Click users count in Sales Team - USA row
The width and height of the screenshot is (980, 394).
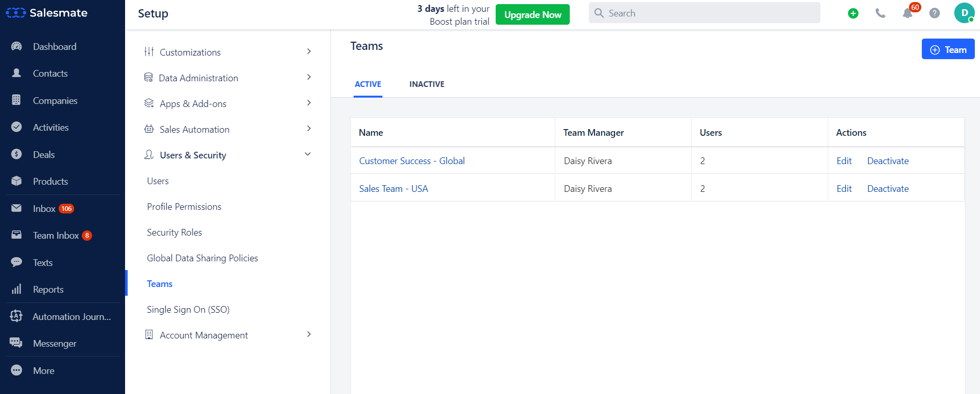pyautogui.click(x=703, y=189)
